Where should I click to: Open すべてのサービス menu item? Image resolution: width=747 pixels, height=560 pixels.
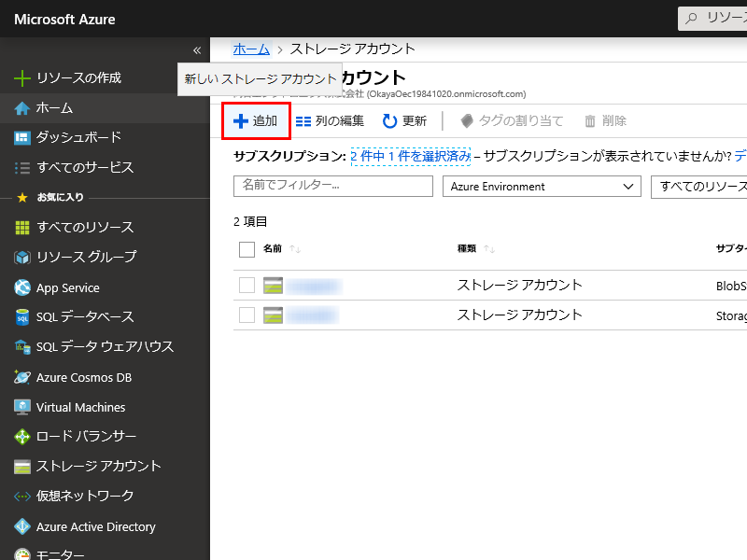(x=85, y=168)
